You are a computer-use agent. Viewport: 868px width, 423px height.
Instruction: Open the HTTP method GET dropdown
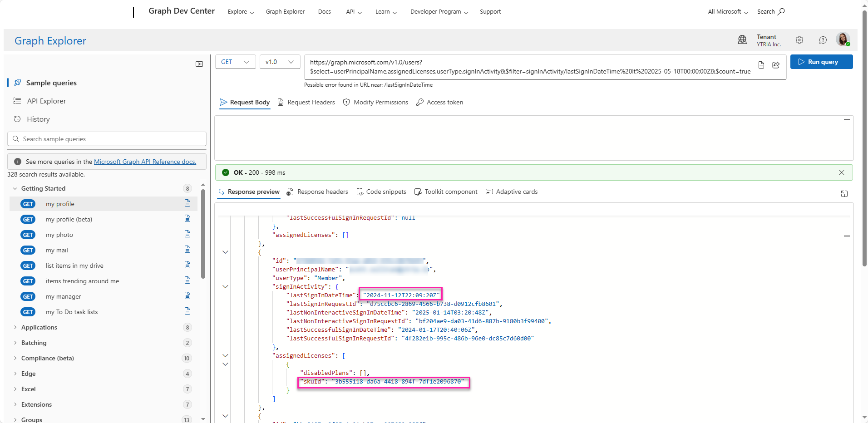[235, 62]
